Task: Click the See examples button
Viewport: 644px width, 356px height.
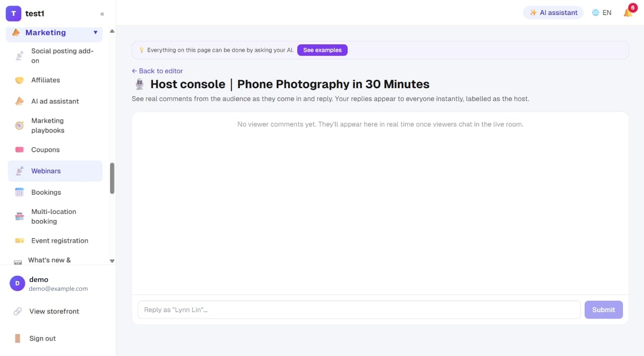Action: pyautogui.click(x=322, y=50)
